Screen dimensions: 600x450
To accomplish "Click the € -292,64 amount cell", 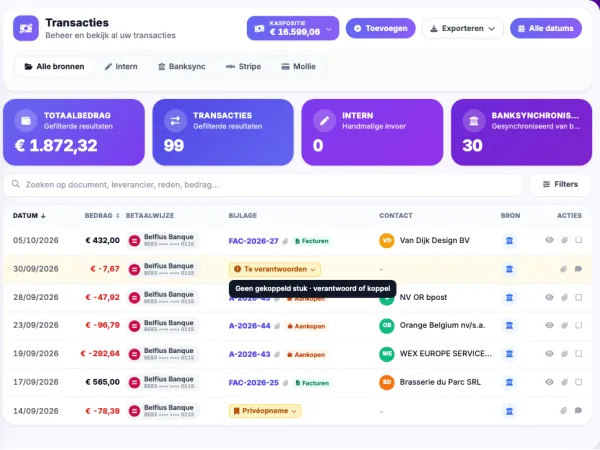I will point(100,354).
